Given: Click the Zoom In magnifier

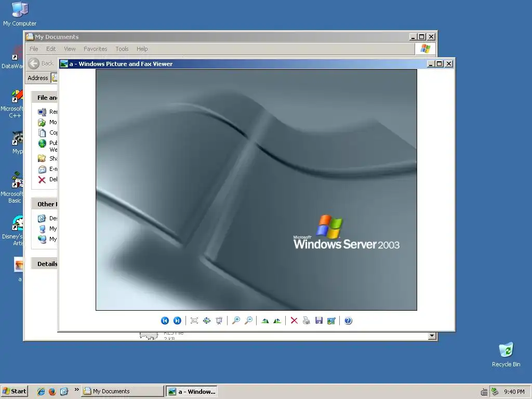Looking at the screenshot, I should click(236, 321).
